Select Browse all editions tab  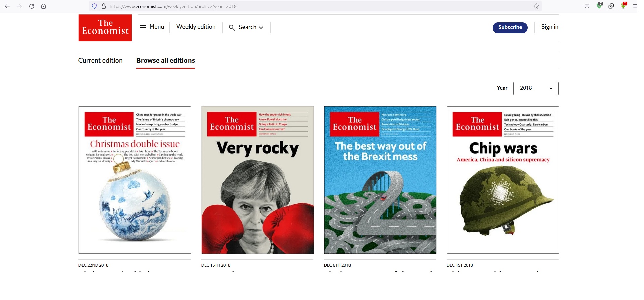tap(165, 61)
